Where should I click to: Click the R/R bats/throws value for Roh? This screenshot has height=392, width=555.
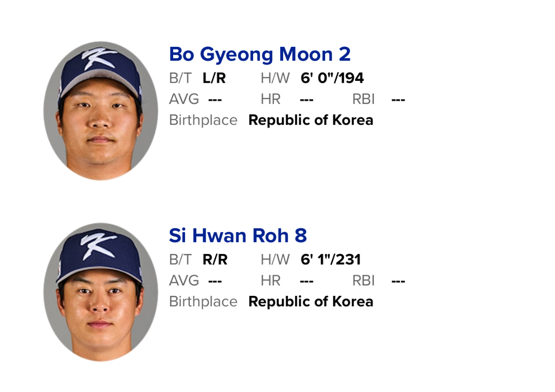[x=215, y=259]
